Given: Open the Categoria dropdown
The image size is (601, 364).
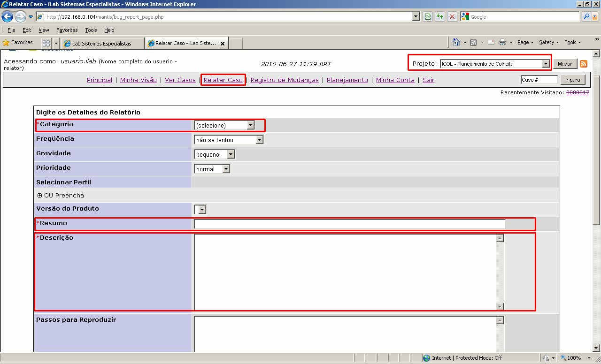Looking at the screenshot, I should (x=224, y=125).
